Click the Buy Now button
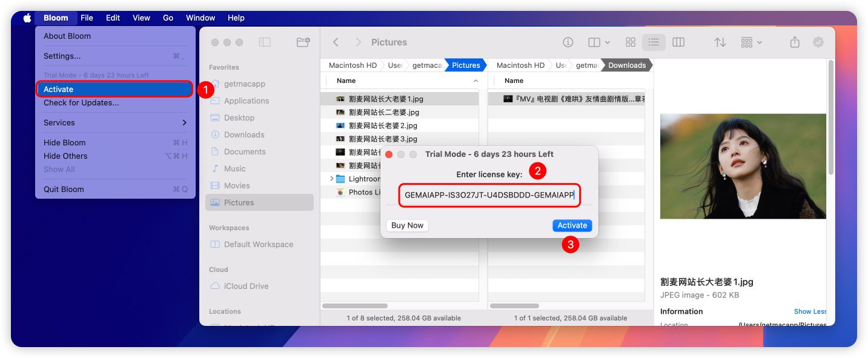 click(x=407, y=225)
